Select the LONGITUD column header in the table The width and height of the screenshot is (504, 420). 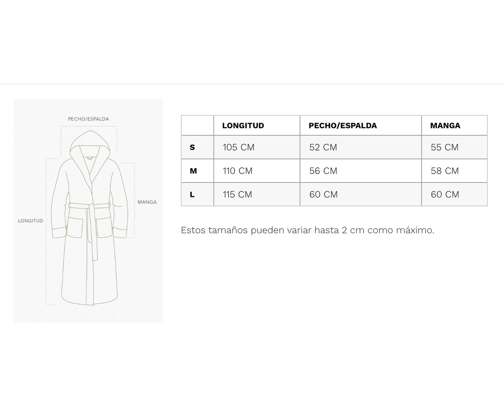click(243, 126)
